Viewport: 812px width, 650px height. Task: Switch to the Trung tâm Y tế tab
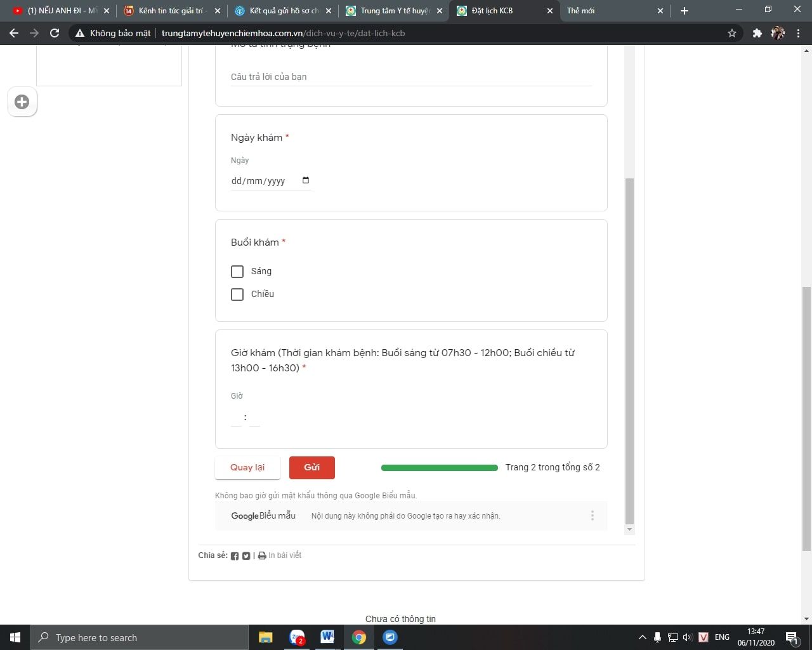395,11
